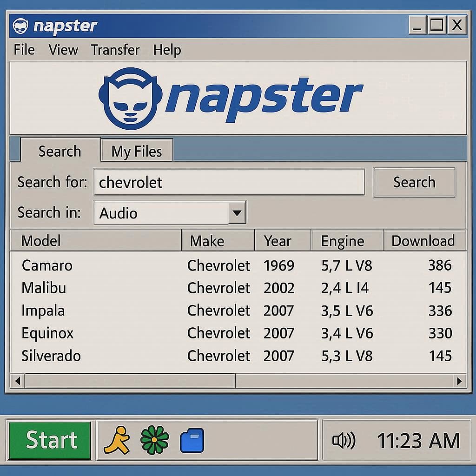Sort by the Year column header
The height and width of the screenshot is (476, 476).
[x=283, y=241]
